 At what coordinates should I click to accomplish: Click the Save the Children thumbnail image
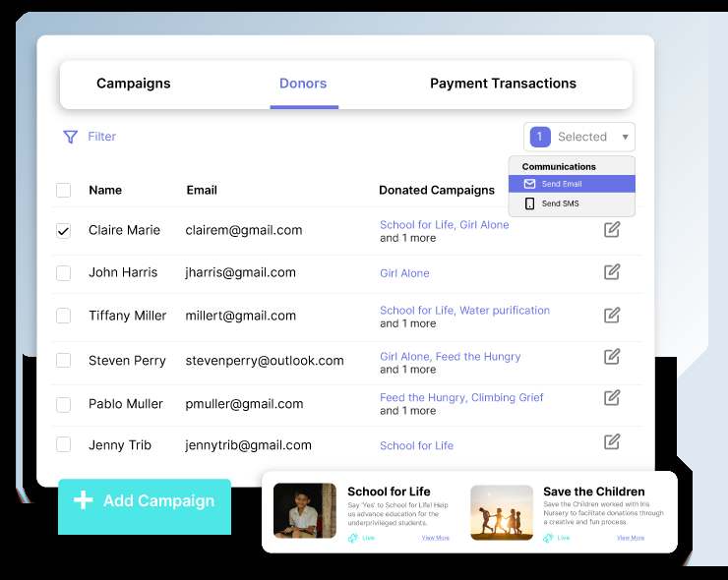pyautogui.click(x=502, y=512)
